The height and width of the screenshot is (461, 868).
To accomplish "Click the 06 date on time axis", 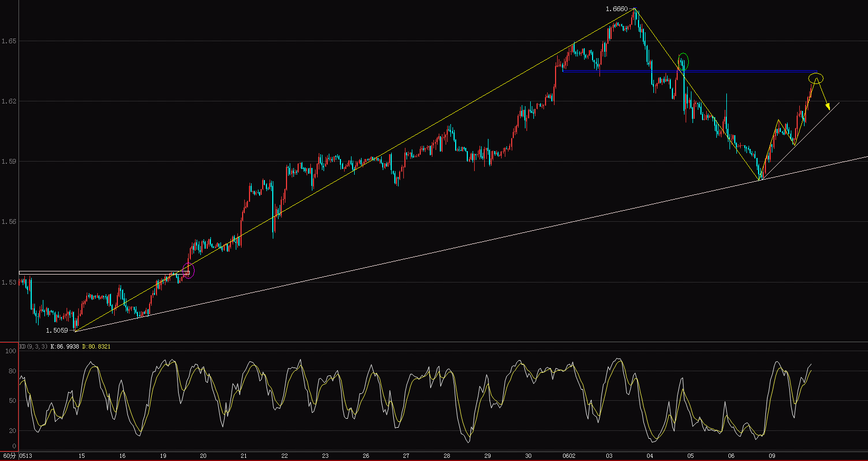I will pyautogui.click(x=731, y=456).
